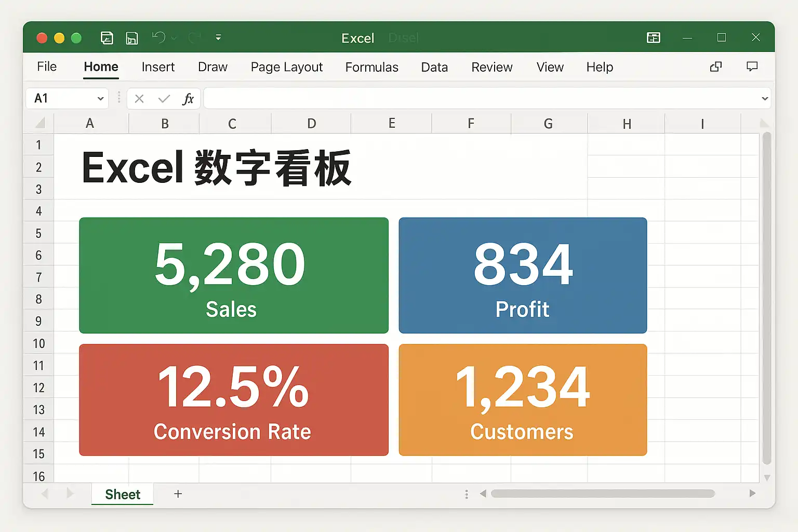Click the horizontal scrollbar thumb
The image size is (798, 532).
tap(603, 494)
